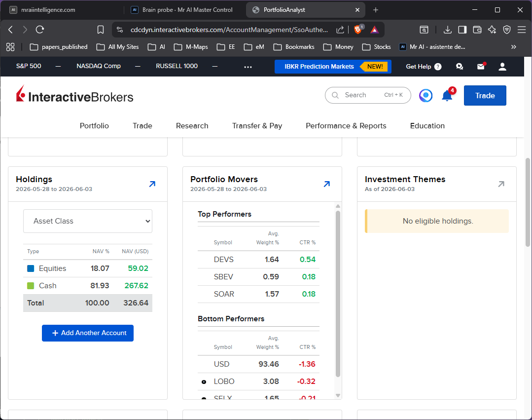
Task: Click the RUSSELL 1000 ticker
Action: click(x=177, y=66)
